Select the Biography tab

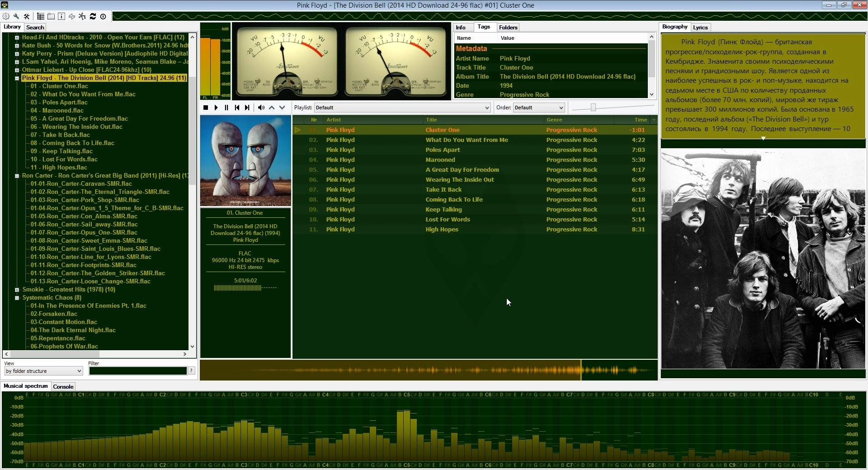(x=675, y=27)
